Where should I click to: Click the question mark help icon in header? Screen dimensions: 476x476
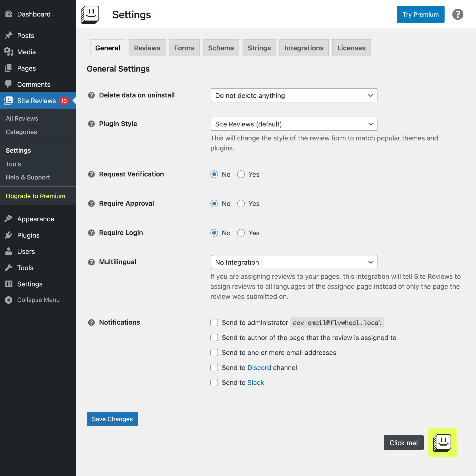click(x=457, y=14)
